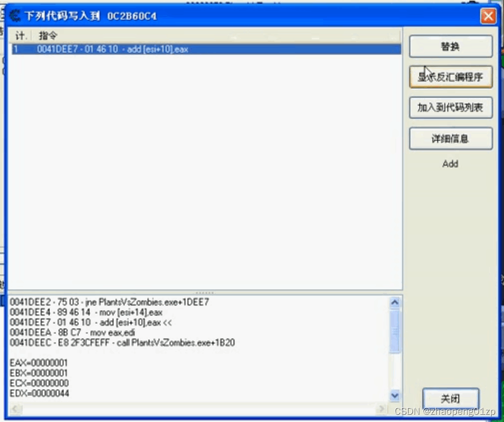
Task: Click the Cheat Engine icon in title bar
Action: 15,16
